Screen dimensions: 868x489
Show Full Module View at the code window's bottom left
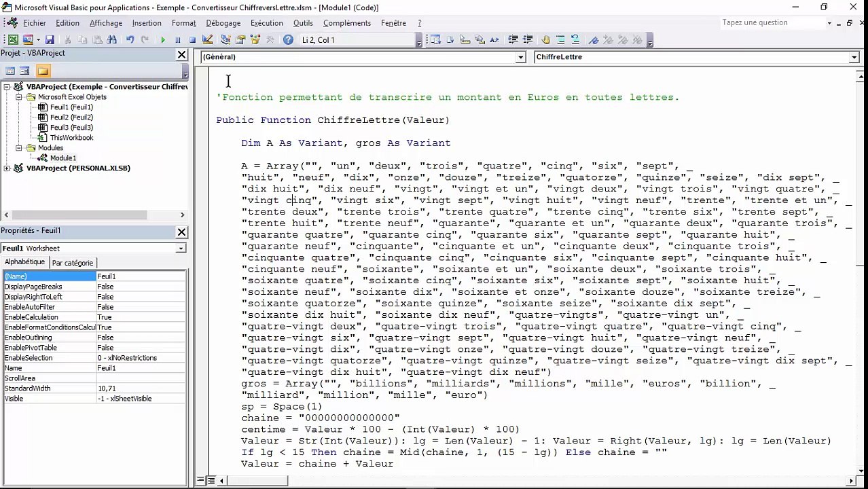coord(210,480)
